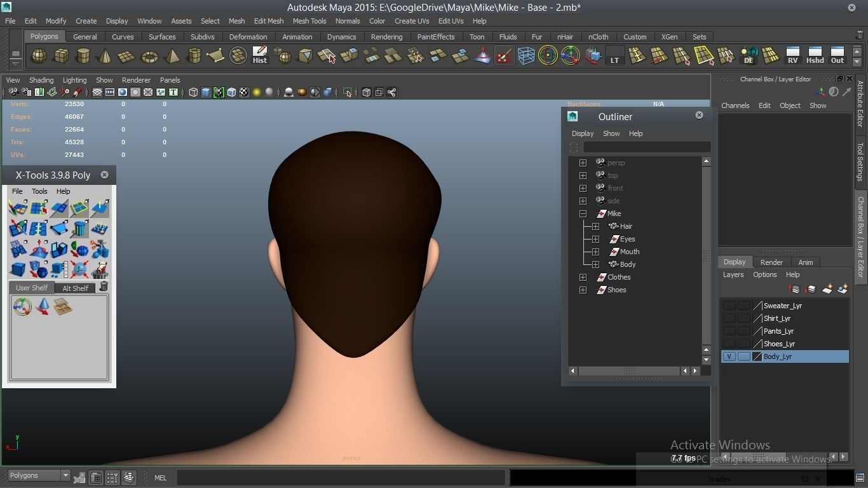The width and height of the screenshot is (868, 488).
Task: Click the trash can in X-Tools shelf
Action: point(104,287)
